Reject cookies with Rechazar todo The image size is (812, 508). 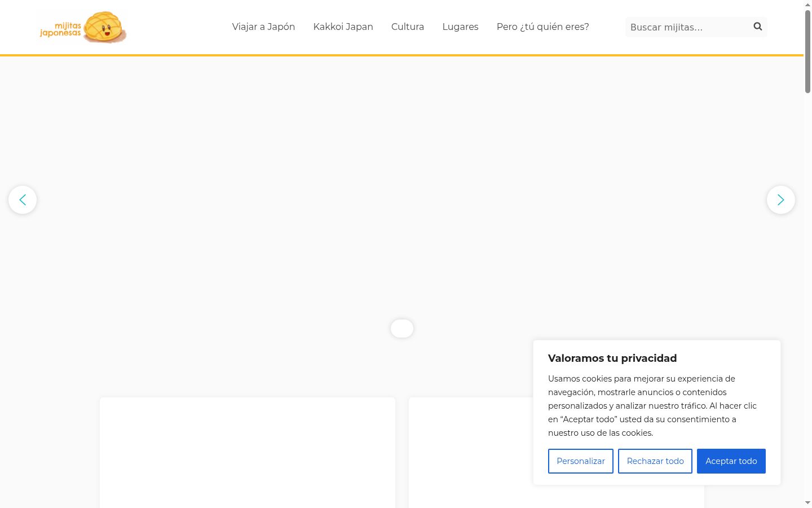tap(655, 461)
